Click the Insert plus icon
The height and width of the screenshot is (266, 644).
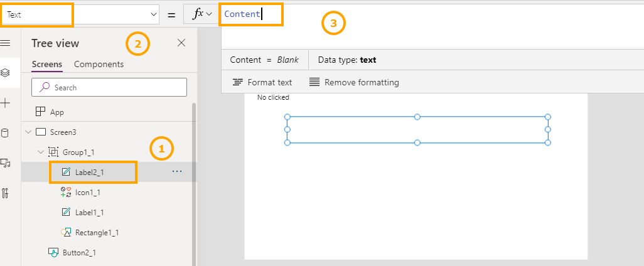pos(6,103)
